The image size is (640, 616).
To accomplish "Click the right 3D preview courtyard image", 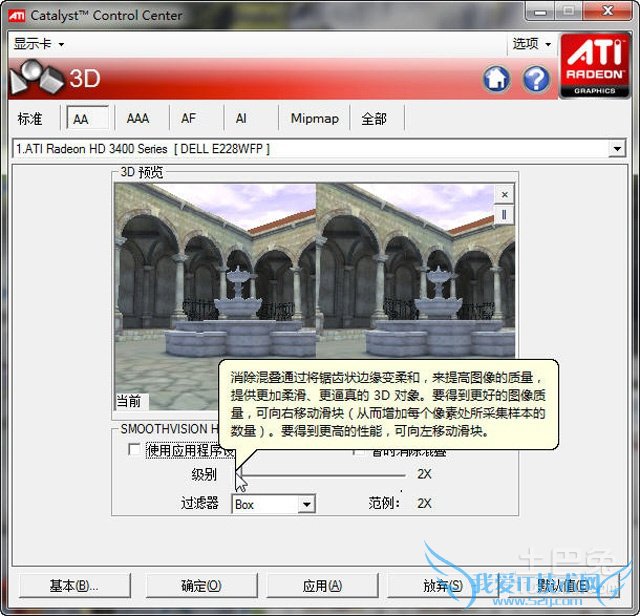I will coord(416,271).
